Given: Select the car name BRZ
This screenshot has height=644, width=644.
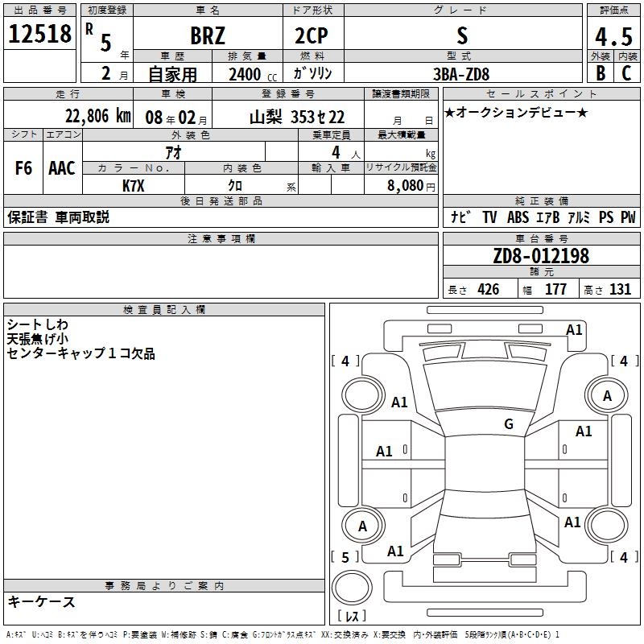Looking at the screenshot, I should [208, 35].
